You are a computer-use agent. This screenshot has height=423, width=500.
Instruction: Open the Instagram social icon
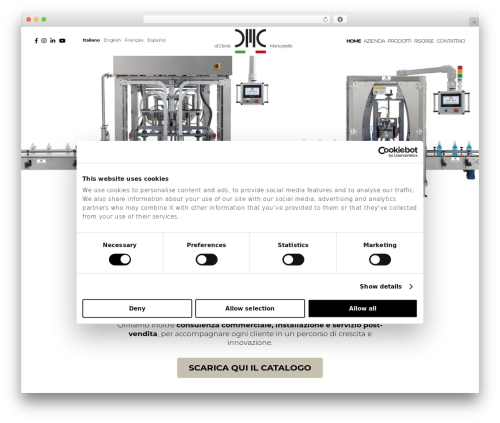[44, 41]
